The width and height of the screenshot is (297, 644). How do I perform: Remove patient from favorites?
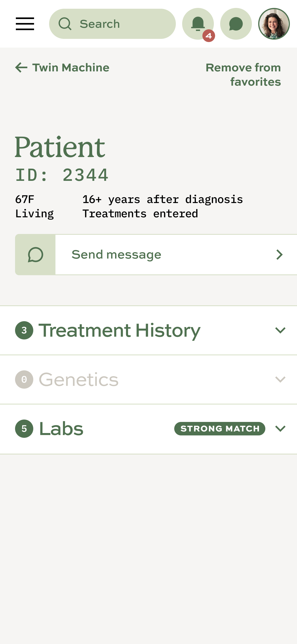tap(243, 75)
